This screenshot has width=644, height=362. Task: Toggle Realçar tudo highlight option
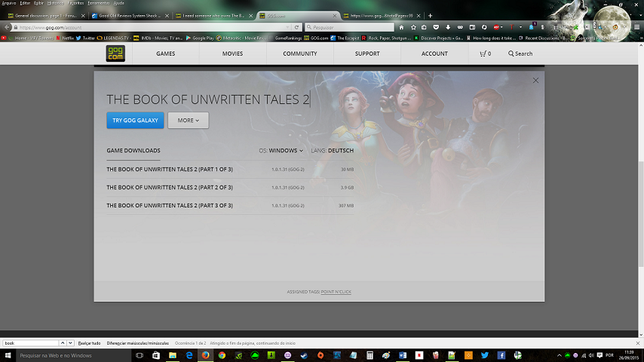click(x=89, y=343)
